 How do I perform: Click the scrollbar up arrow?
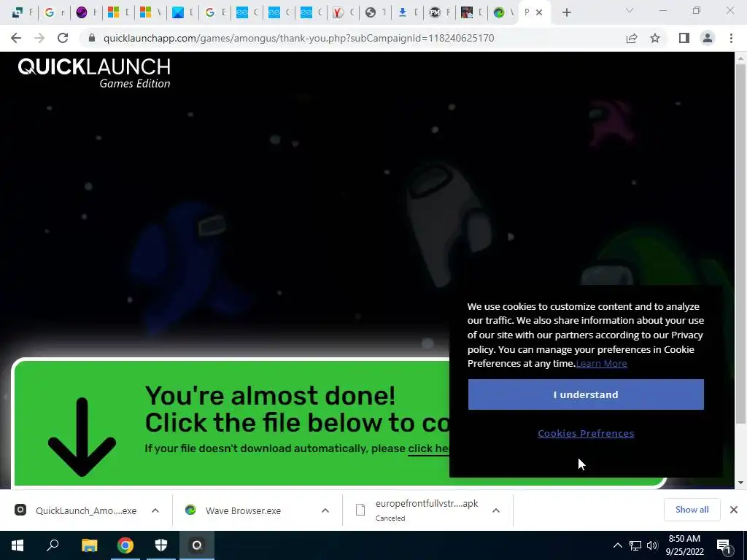(740, 58)
